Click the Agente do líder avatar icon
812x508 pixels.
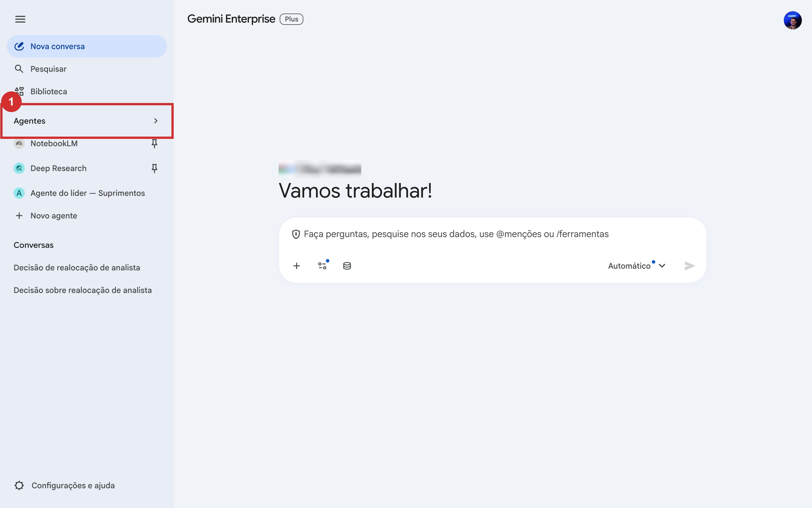19,193
